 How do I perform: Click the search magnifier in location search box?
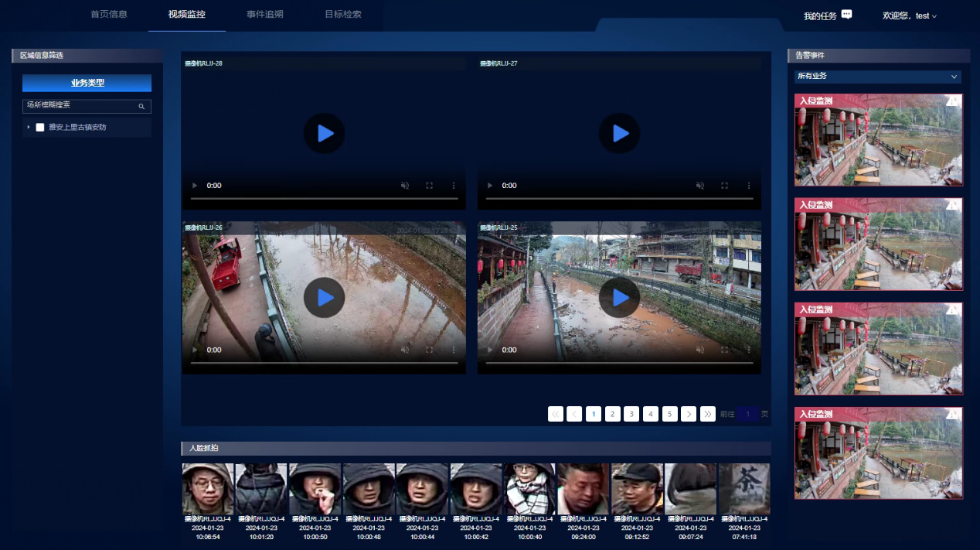tap(141, 106)
